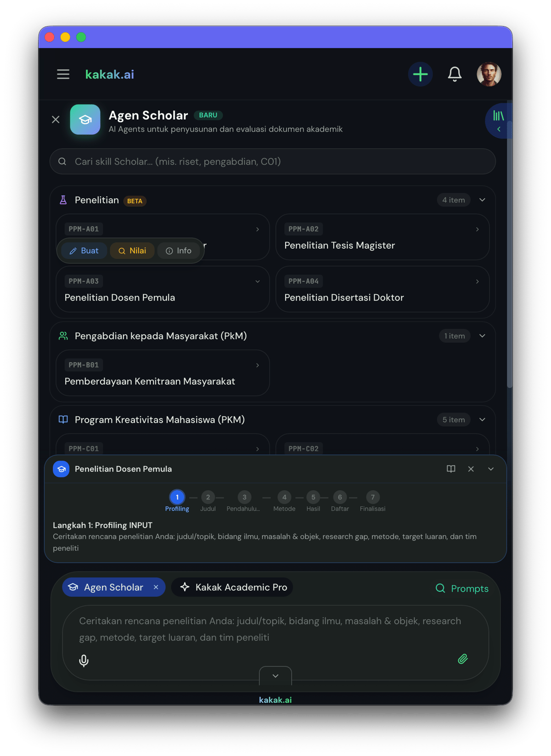The width and height of the screenshot is (551, 756).
Task: Go to step 7 Finalisasi
Action: [x=372, y=501]
